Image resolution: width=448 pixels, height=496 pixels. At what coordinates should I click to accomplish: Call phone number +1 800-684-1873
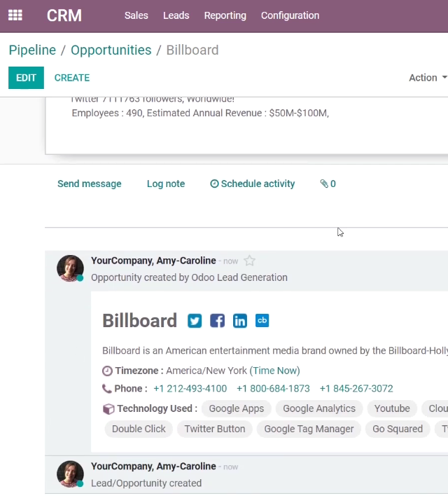273,389
